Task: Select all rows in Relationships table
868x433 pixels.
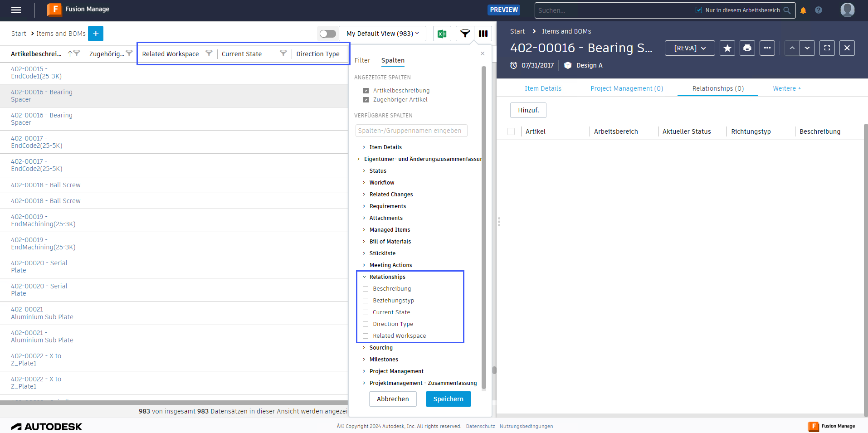Action: (511, 131)
